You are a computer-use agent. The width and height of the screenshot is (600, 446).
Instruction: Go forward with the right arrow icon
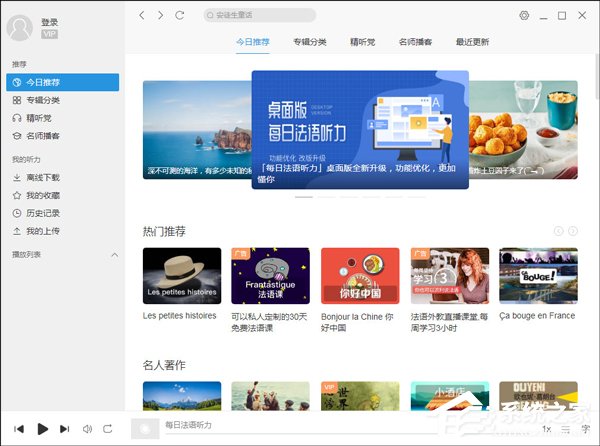tap(160, 15)
